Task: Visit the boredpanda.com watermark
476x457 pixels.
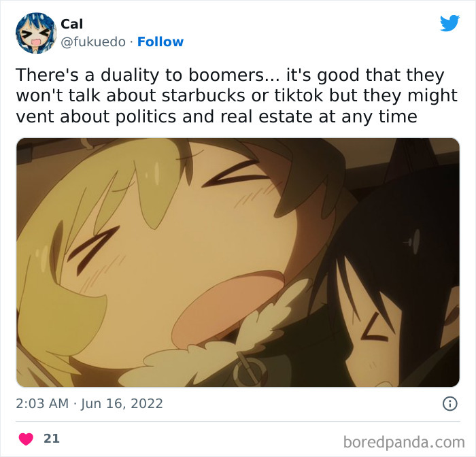Action: tap(404, 442)
